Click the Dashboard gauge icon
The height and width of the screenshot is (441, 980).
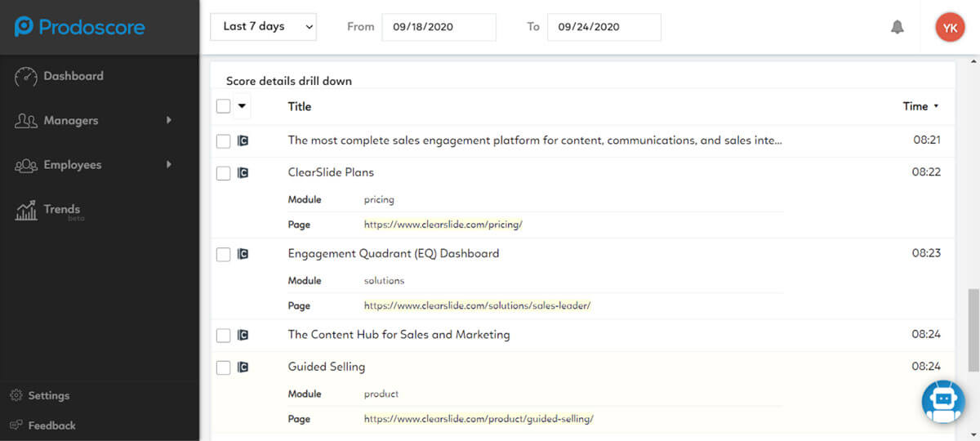26,76
